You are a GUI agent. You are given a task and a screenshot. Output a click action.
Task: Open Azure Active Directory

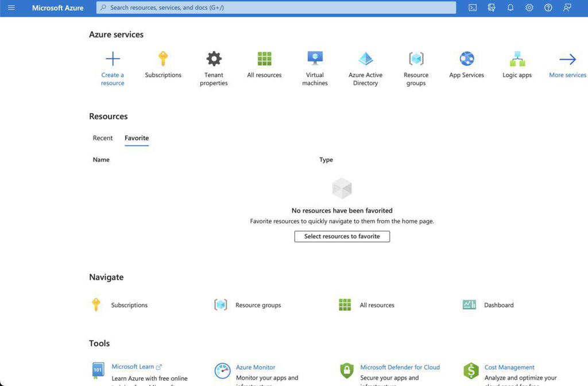click(x=365, y=57)
